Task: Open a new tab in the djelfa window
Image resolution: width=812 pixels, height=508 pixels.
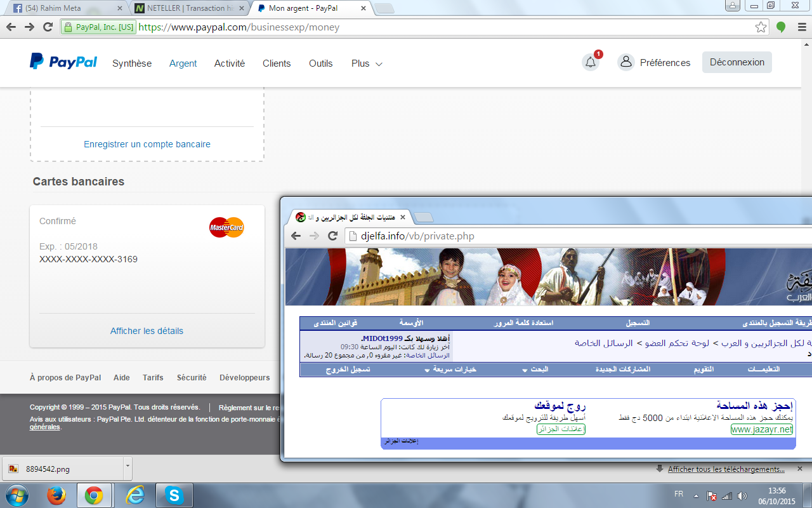Action: coord(424,218)
